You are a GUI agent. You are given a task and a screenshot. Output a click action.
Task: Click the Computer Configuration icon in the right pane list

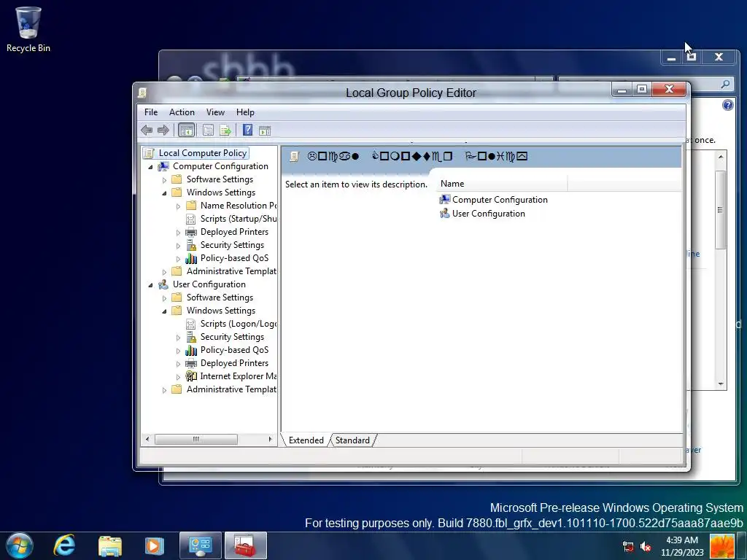[445, 200]
